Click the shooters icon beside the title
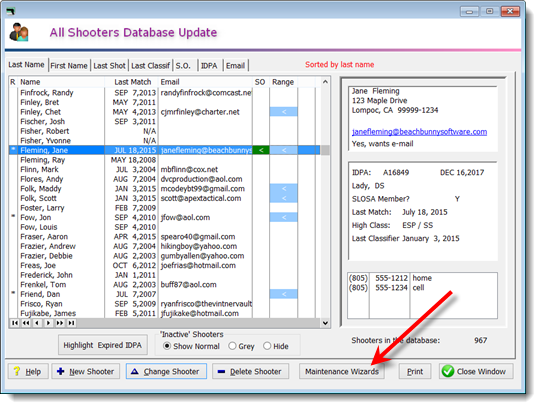Image resolution: width=541 pixels, height=409 pixels. tap(19, 32)
